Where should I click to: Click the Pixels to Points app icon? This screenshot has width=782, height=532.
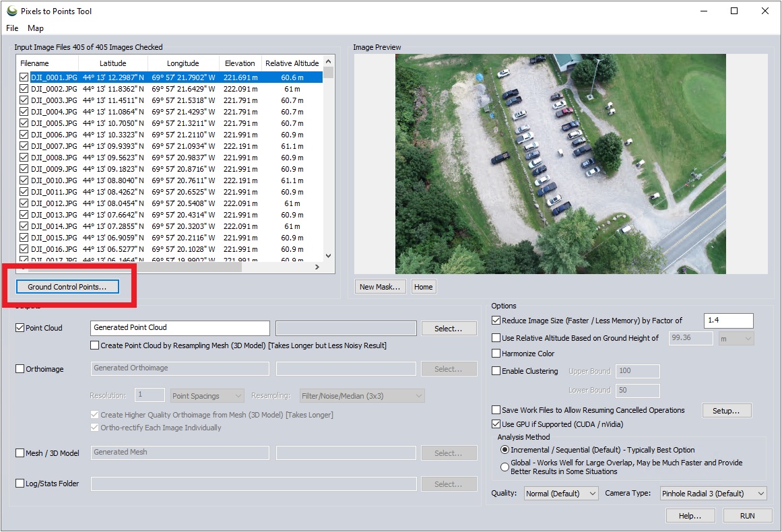point(11,11)
